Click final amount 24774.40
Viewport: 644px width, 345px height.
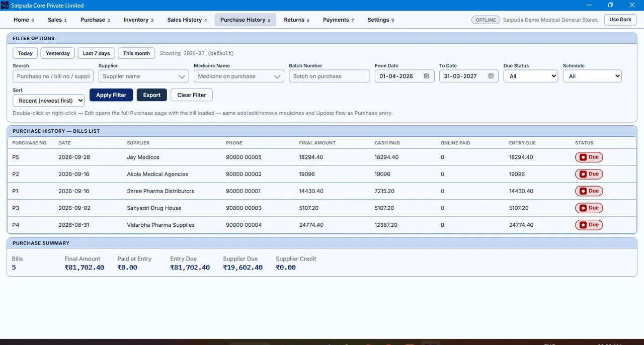click(x=311, y=225)
